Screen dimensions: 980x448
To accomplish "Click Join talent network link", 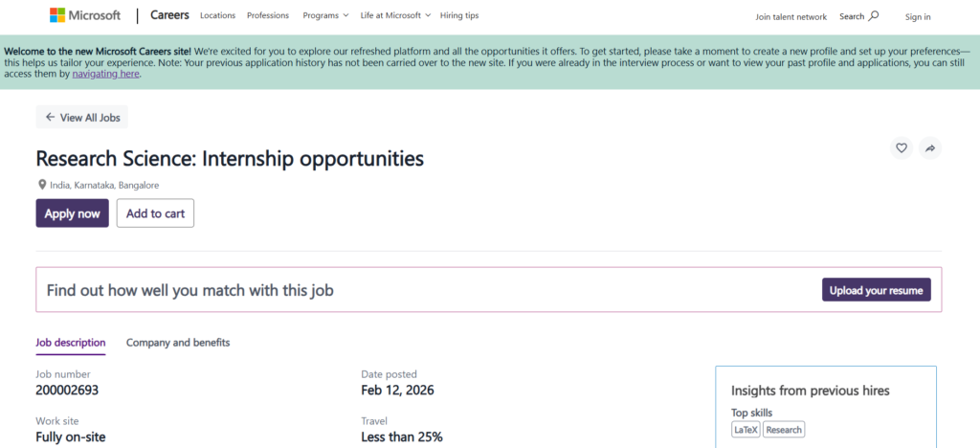I will coord(791,17).
